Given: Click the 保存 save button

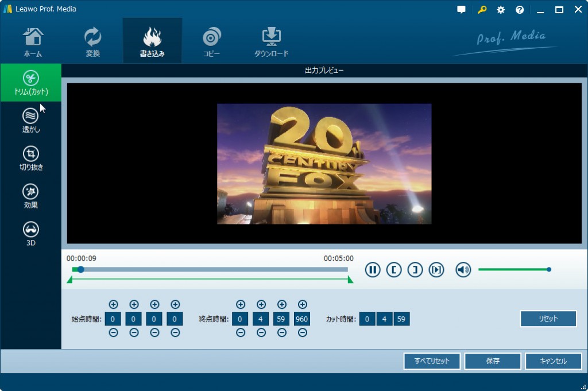Looking at the screenshot, I should (x=493, y=361).
